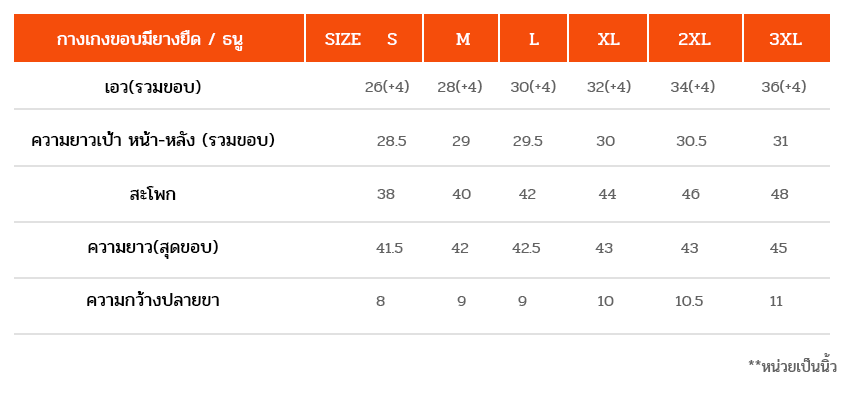Click the length value 41.5 for size S
This screenshot has height=400, width=850.
click(x=389, y=248)
